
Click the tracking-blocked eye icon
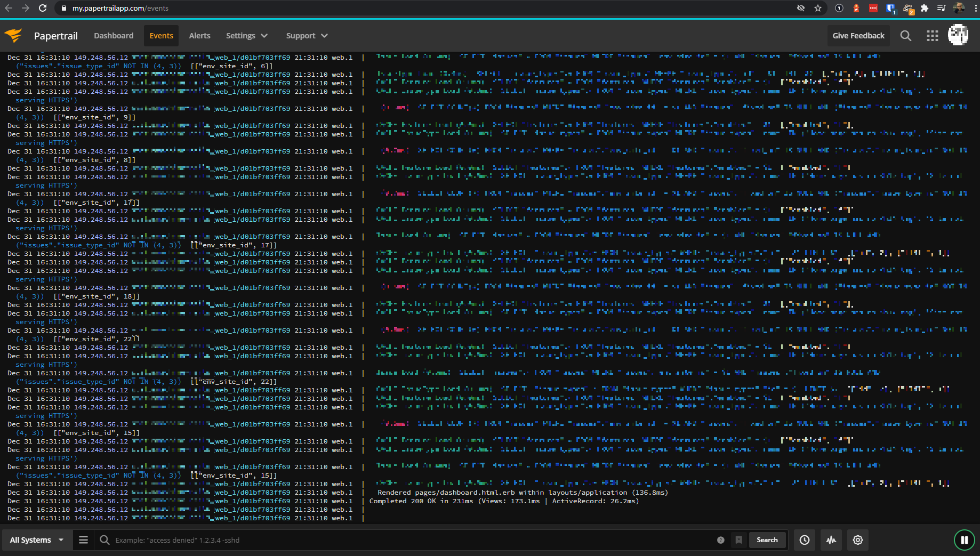tap(801, 8)
